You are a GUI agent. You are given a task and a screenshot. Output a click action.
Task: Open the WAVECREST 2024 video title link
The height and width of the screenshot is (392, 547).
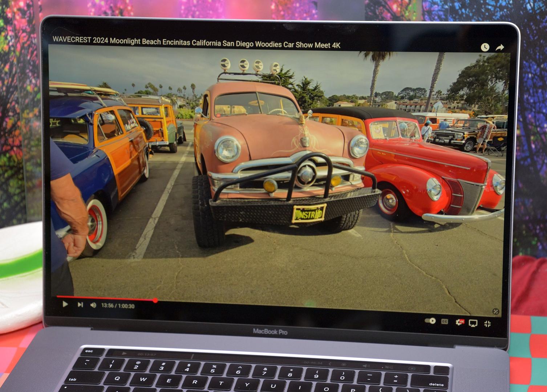(196, 42)
